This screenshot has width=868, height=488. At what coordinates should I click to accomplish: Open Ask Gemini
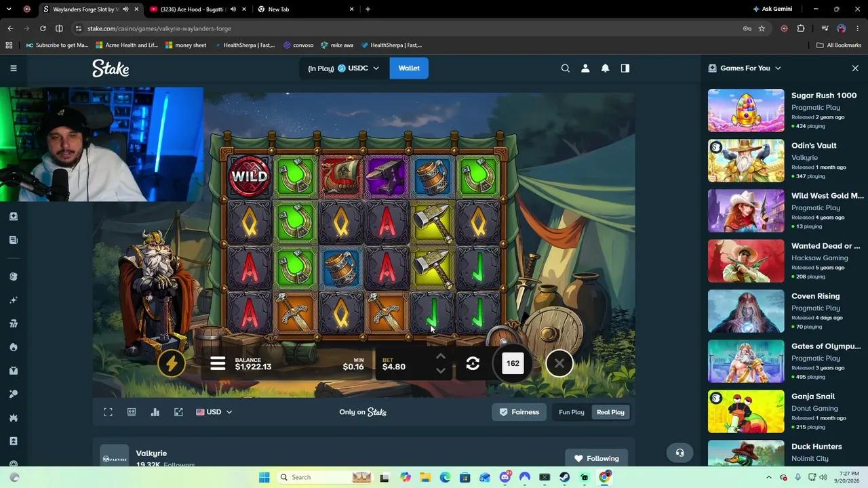[x=772, y=9]
